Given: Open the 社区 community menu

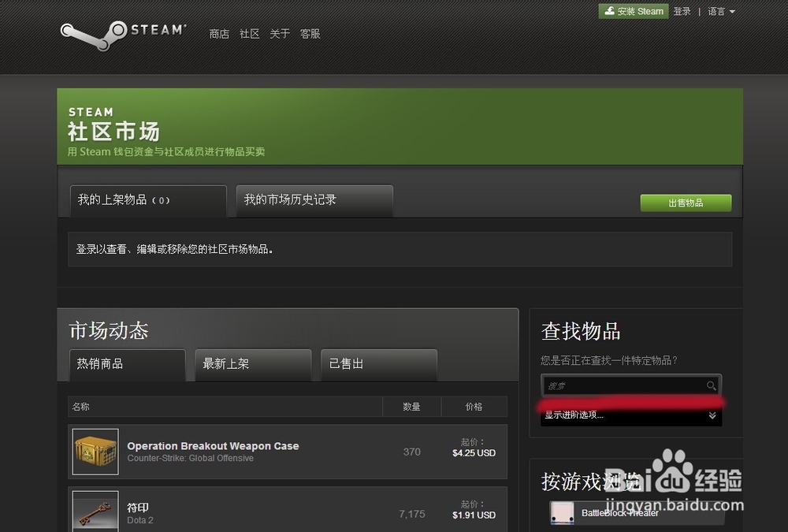Looking at the screenshot, I should click(x=249, y=34).
